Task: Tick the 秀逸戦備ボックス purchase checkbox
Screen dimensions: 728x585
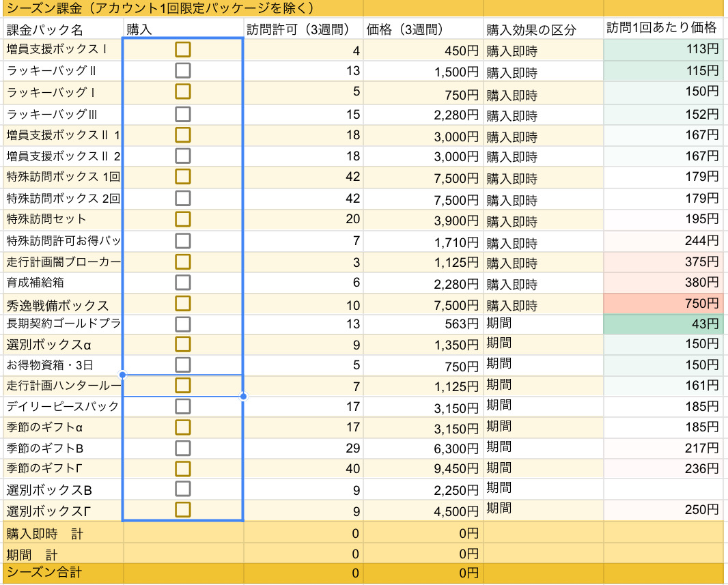Action: (182, 303)
